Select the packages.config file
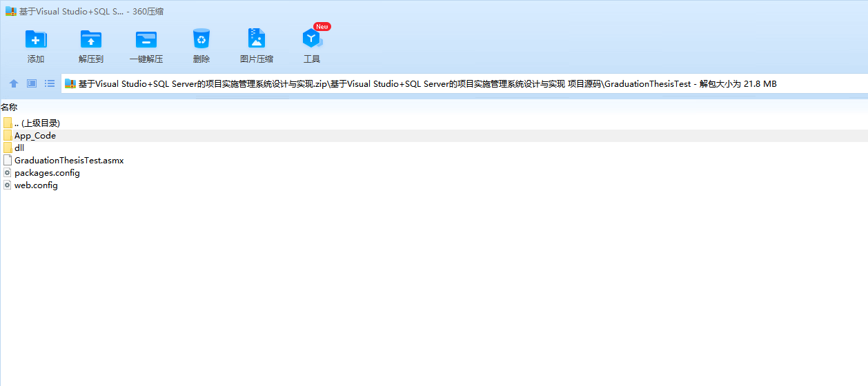Image resolution: width=868 pixels, height=386 pixels. (x=434, y=172)
